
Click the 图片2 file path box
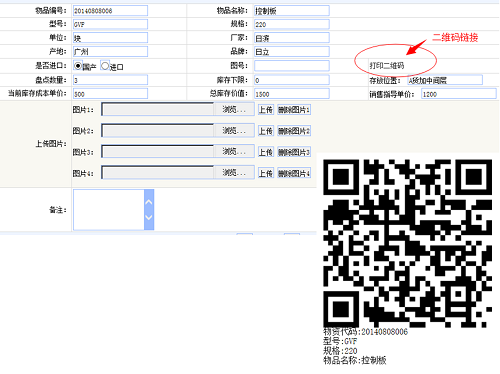(x=158, y=131)
